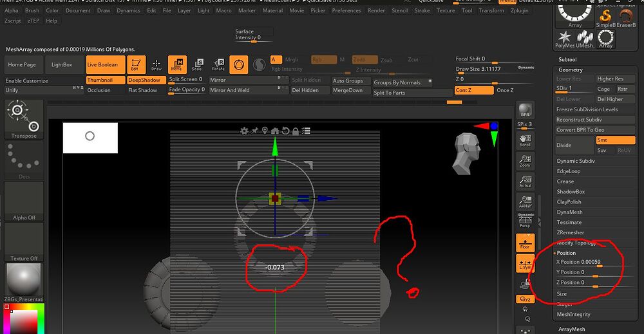Click the gizmo reset orientation icon
The width and height of the screenshot is (644, 334).
(x=285, y=131)
